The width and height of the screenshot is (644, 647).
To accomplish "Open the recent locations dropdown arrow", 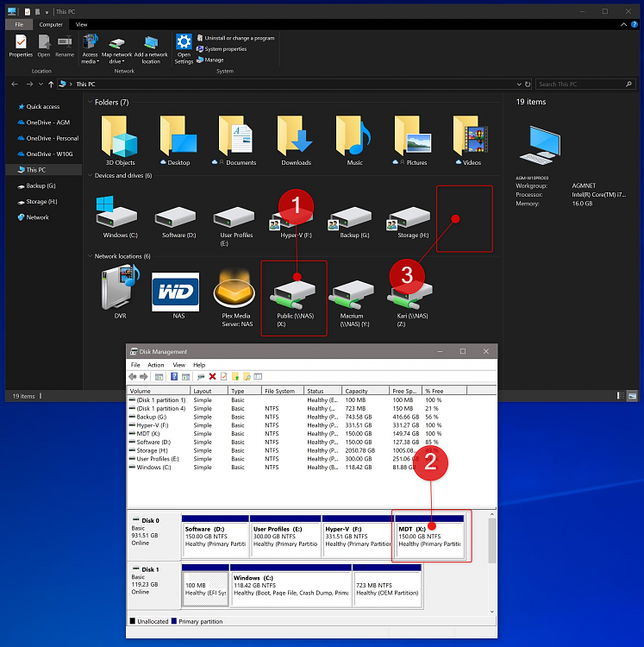I will (41, 85).
